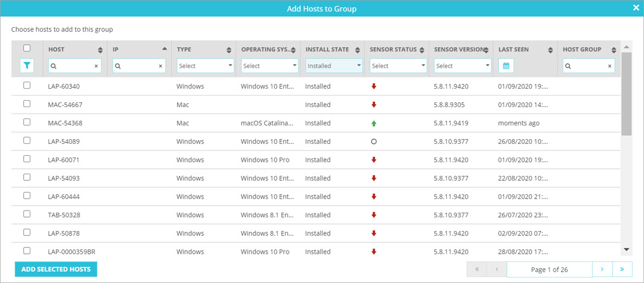Screen dimensions: 644x283
Task: Toggle the select-all hosts checkbox
Action: [x=27, y=48]
